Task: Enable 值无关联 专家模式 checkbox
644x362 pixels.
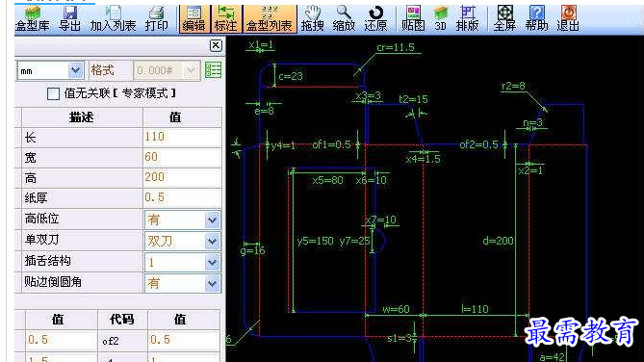Action: coord(53,93)
